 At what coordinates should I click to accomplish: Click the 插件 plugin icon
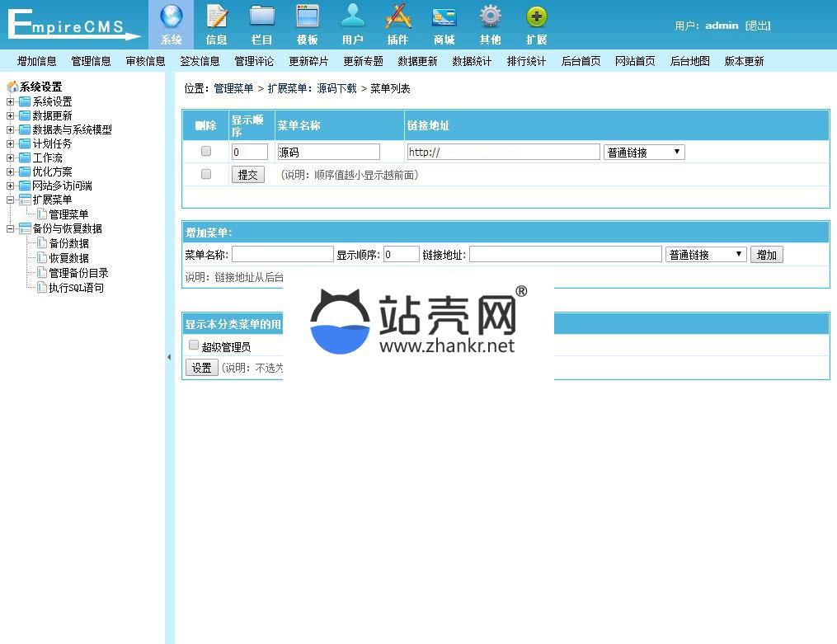click(398, 17)
